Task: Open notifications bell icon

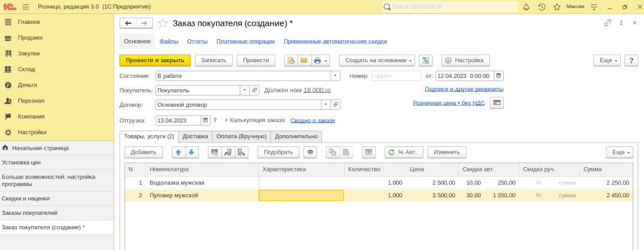Action: (526, 7)
